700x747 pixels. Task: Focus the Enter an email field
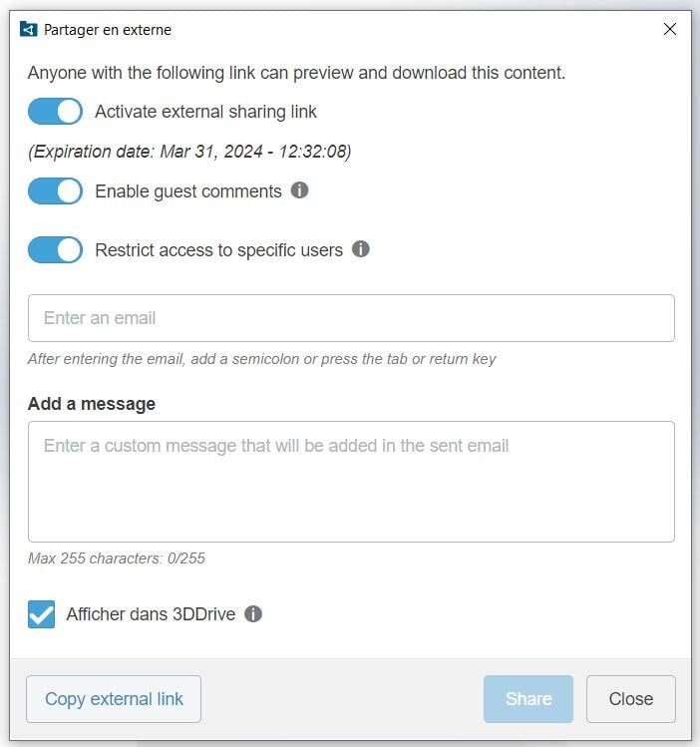351,318
